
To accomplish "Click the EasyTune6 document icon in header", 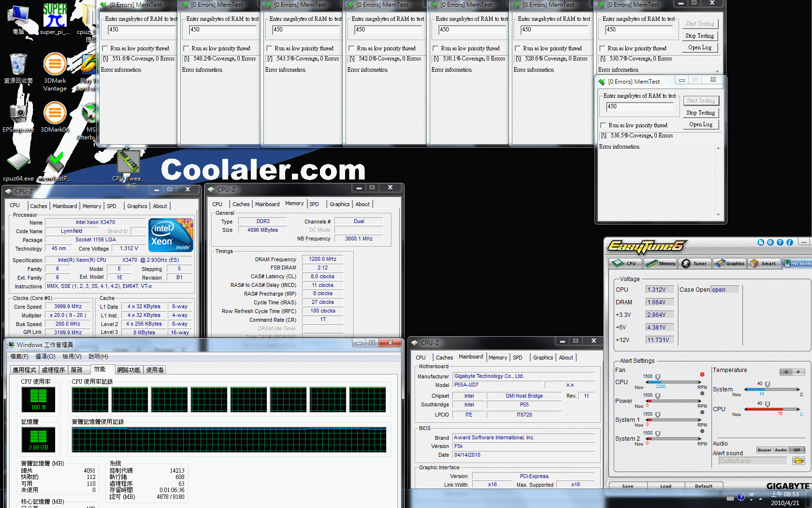I will pyautogui.click(x=761, y=242).
